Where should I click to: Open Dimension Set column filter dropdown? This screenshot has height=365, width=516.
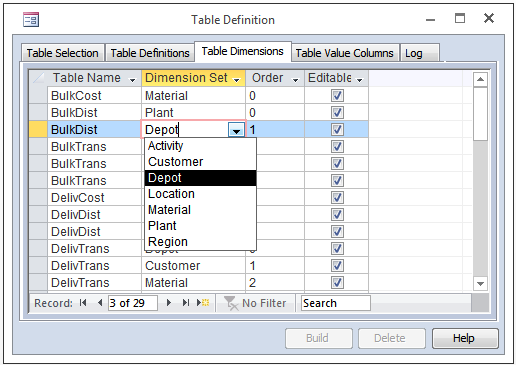click(237, 80)
